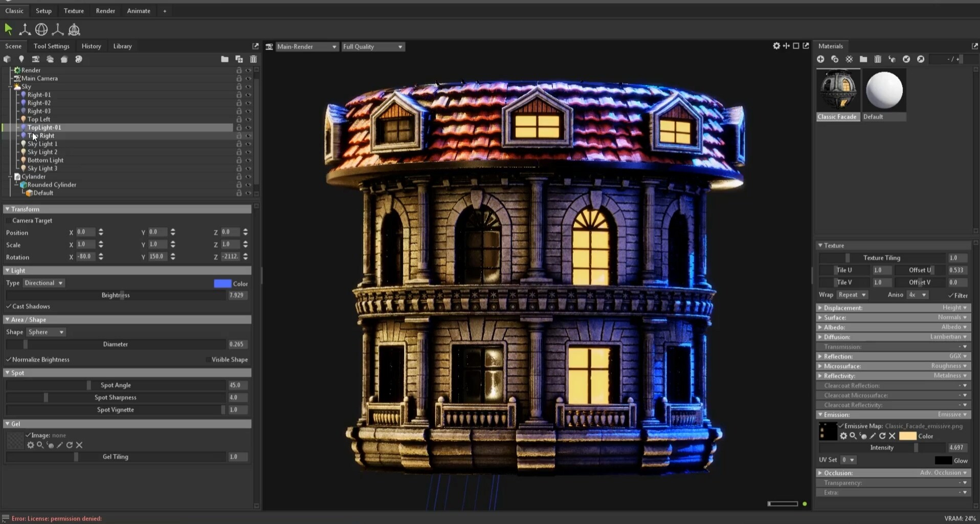Disable Normalize Brightness option
The height and width of the screenshot is (524, 980).
tap(9, 360)
